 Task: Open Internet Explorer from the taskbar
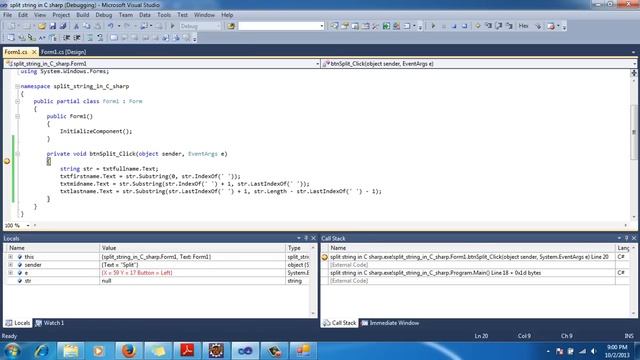coord(41,350)
